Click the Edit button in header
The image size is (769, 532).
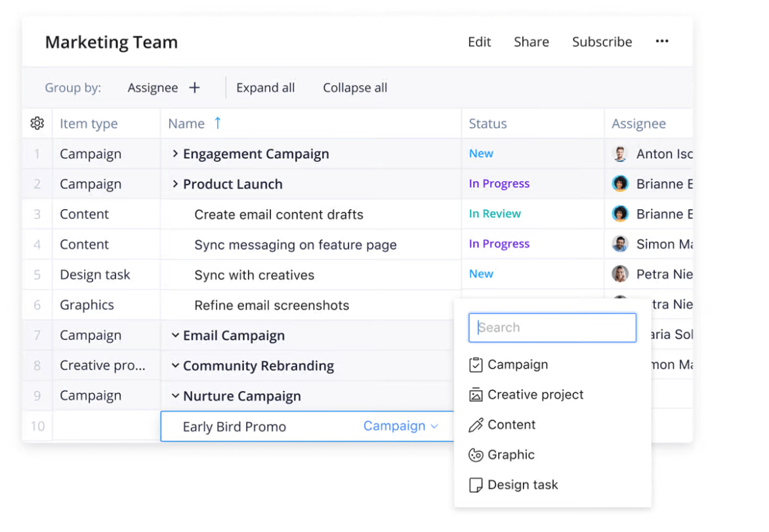tap(479, 42)
